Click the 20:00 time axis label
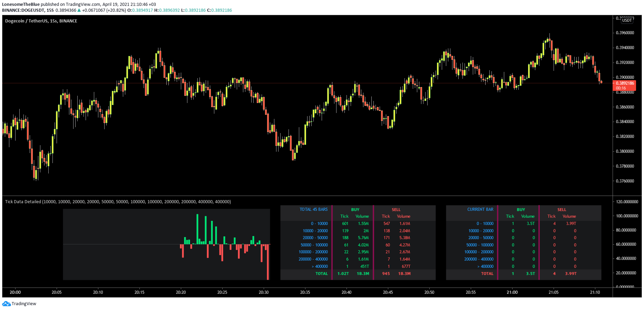Screen dimensions: 644x310 click(15, 292)
